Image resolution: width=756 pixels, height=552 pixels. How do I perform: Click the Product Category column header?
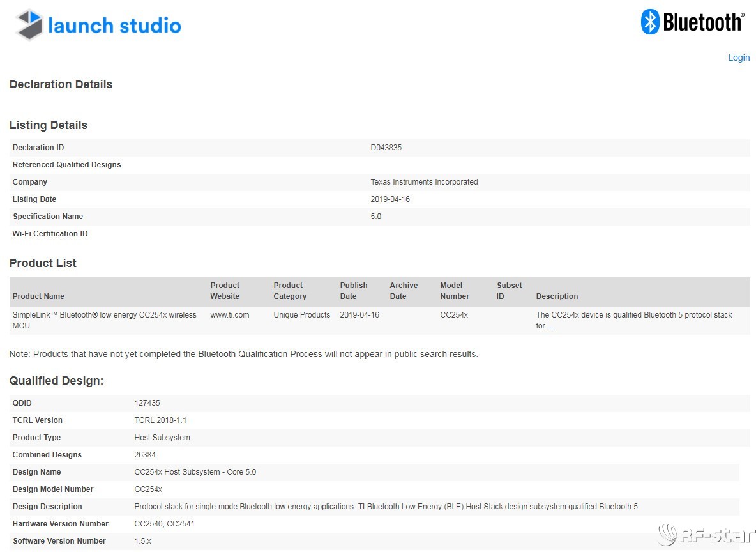click(x=290, y=291)
